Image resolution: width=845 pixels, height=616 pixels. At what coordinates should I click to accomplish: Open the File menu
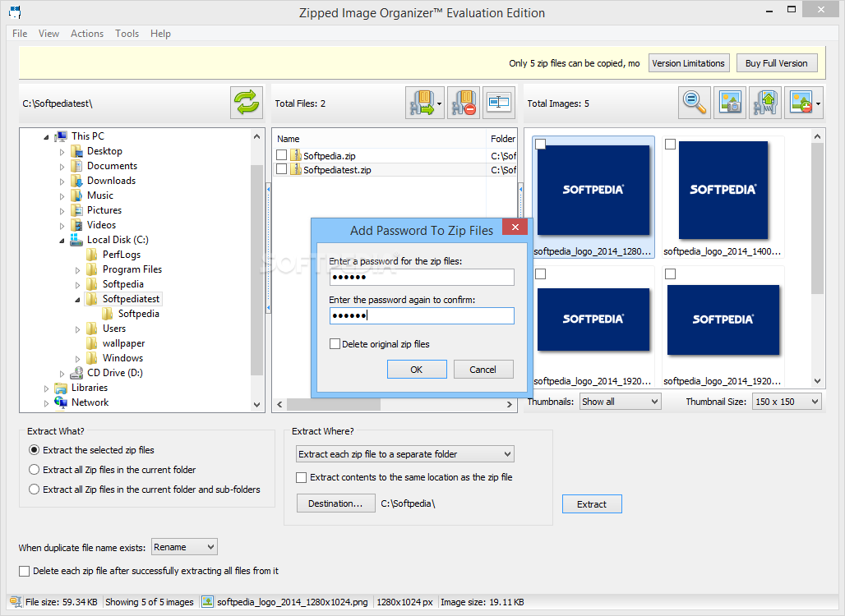click(20, 34)
